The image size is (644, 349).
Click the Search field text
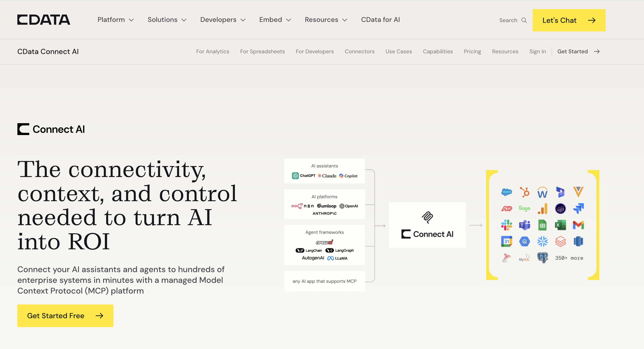click(508, 20)
